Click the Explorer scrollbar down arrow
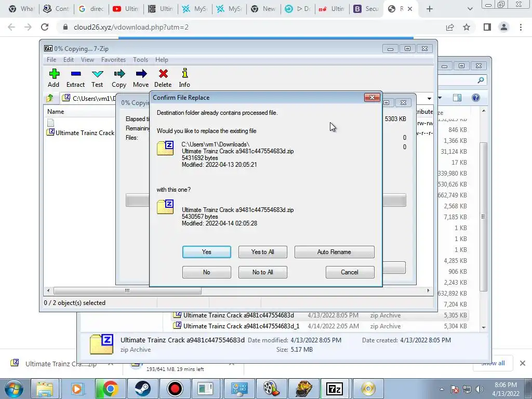The width and height of the screenshot is (532, 399). pos(484,327)
